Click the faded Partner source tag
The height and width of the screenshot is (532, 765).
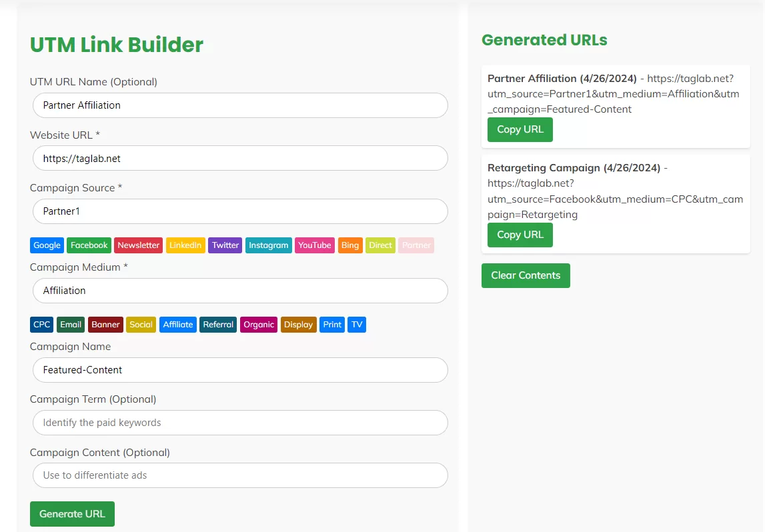click(x=416, y=245)
